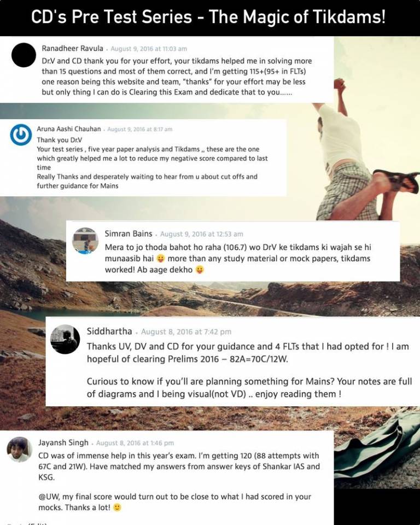Click the Simran Bains author name
The image size is (420, 525).
[129, 234]
